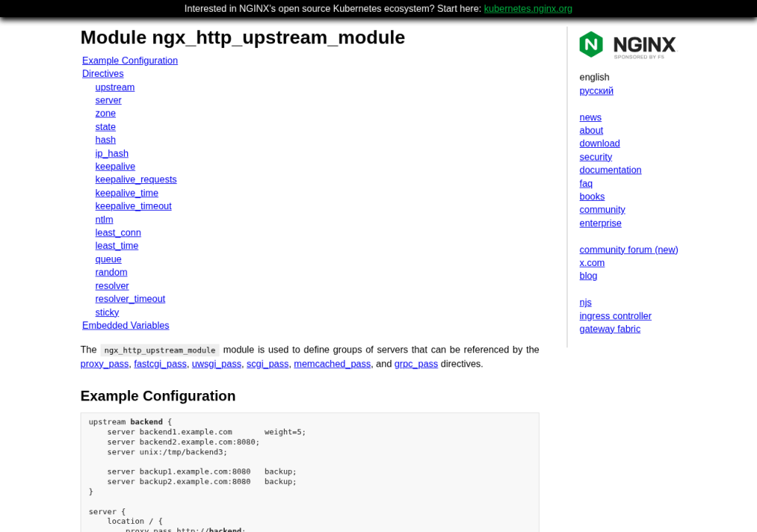Screen dimensions: 757x532
Task: Open the queue directive link
Action: pyautogui.click(x=108, y=259)
